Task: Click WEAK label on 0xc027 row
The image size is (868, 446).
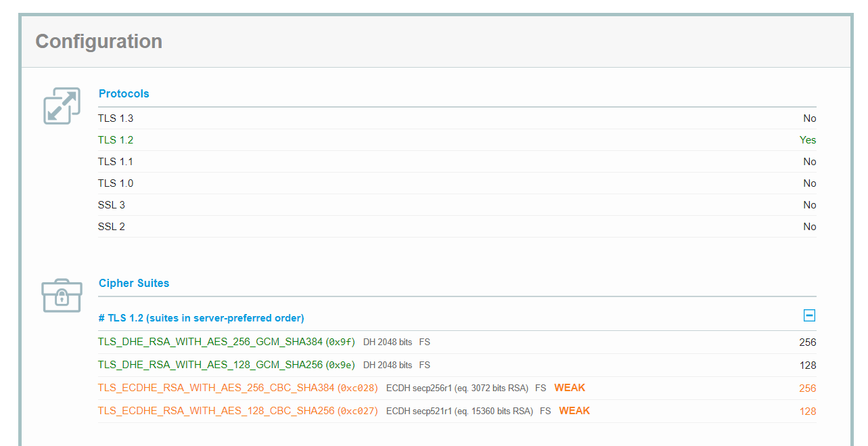Action: [x=574, y=411]
